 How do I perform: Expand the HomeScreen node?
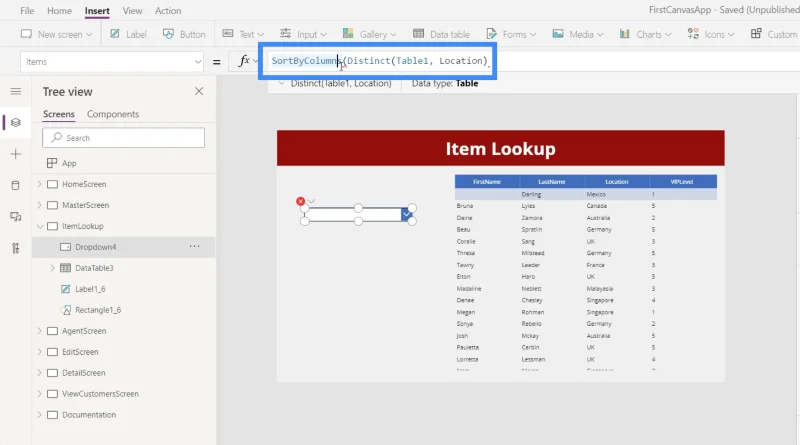[x=39, y=184]
